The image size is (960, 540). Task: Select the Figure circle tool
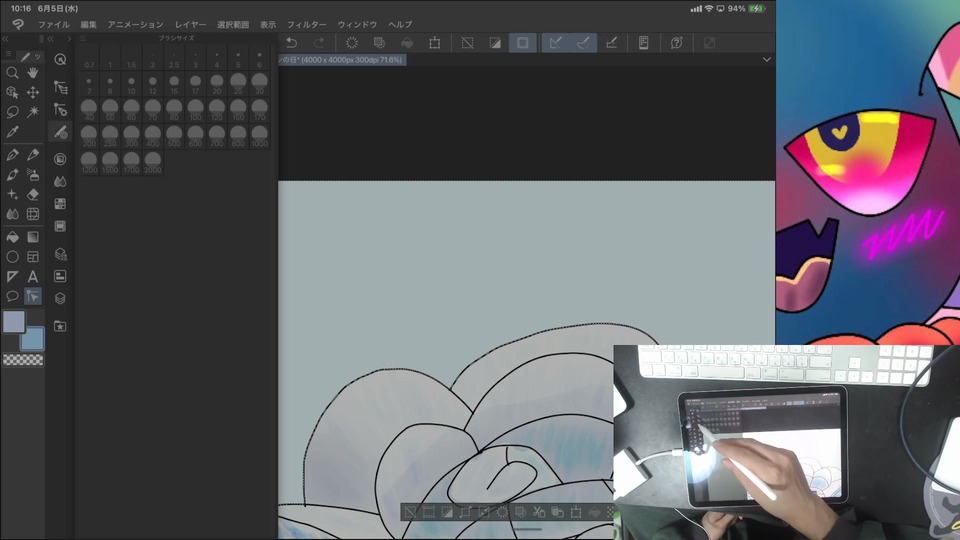12,257
